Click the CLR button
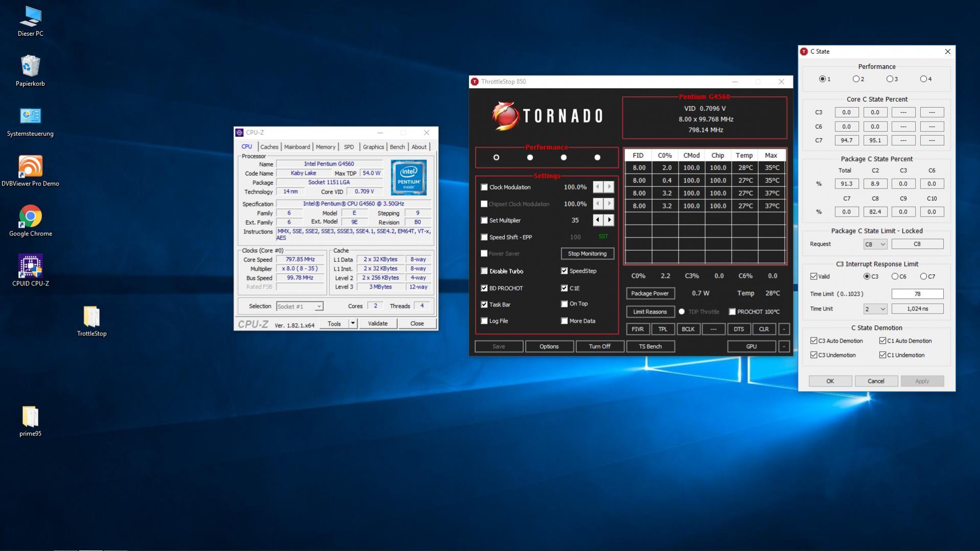This screenshot has height=551, width=980. tap(763, 329)
